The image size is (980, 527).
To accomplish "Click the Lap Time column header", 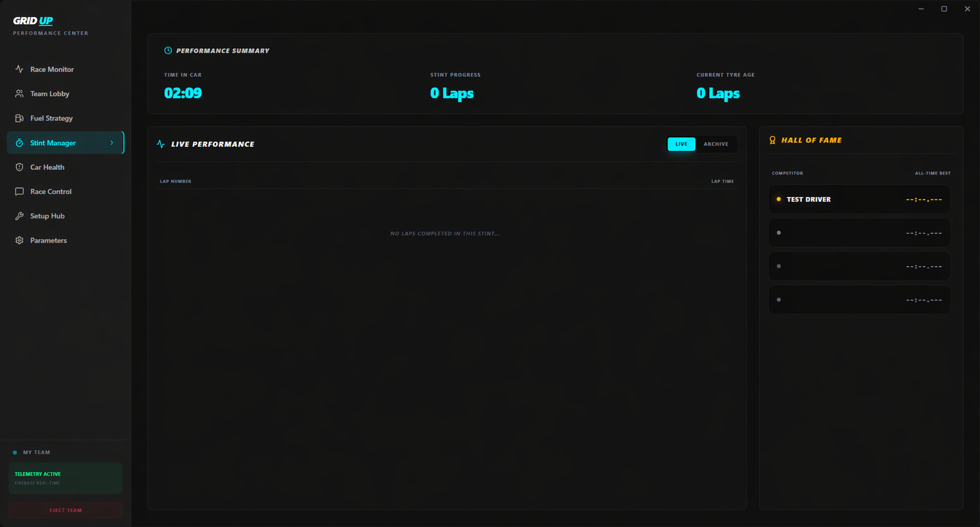I will [722, 181].
